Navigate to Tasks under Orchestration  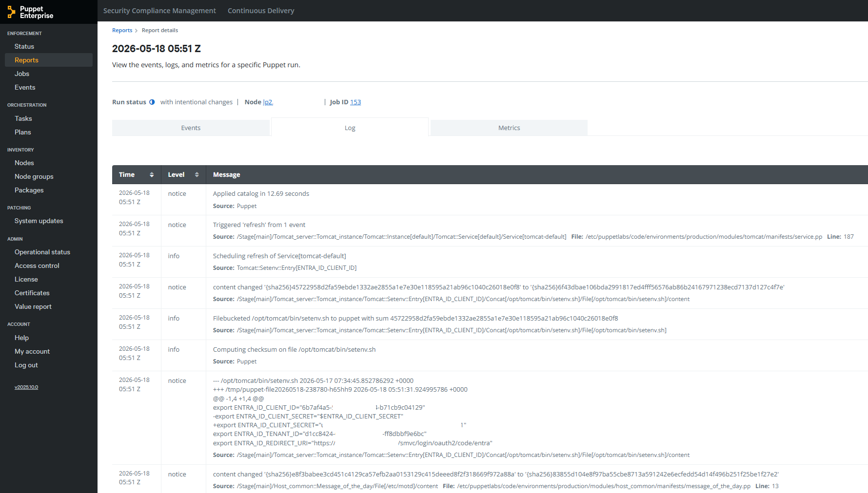[x=23, y=118]
